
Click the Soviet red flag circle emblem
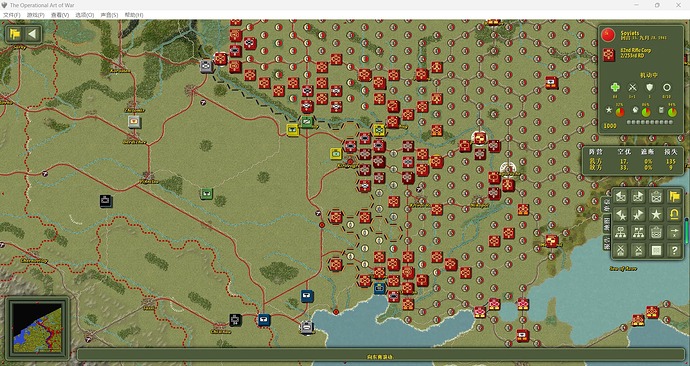coord(608,35)
